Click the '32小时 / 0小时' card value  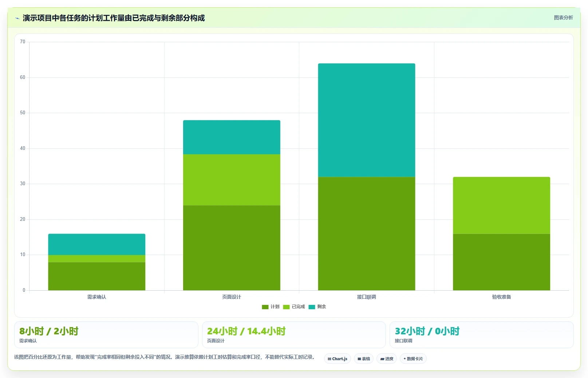click(427, 331)
